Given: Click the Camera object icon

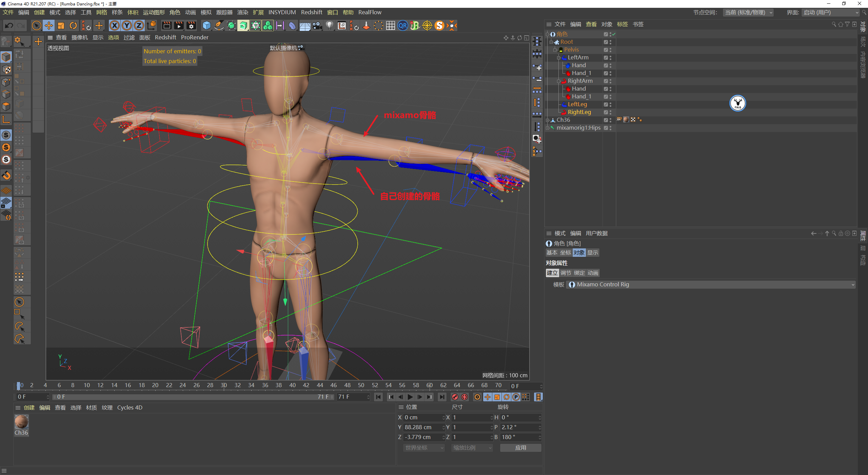Looking at the screenshot, I should pos(317,25).
